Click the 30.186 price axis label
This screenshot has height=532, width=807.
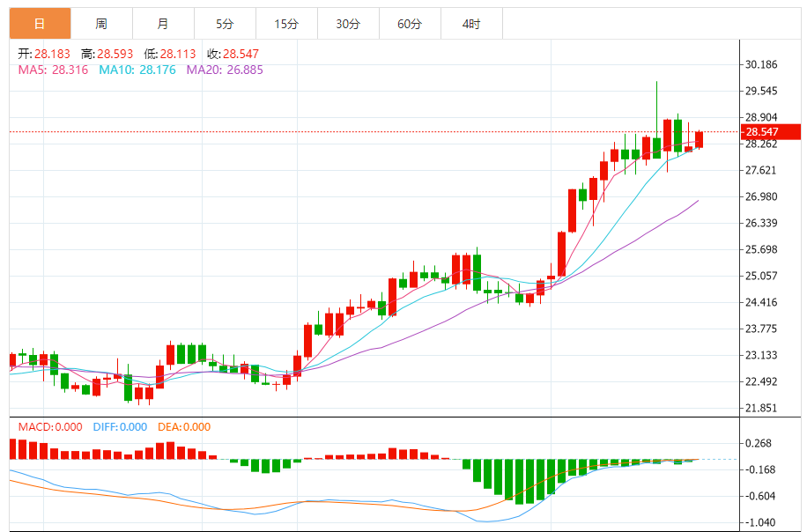(x=761, y=65)
